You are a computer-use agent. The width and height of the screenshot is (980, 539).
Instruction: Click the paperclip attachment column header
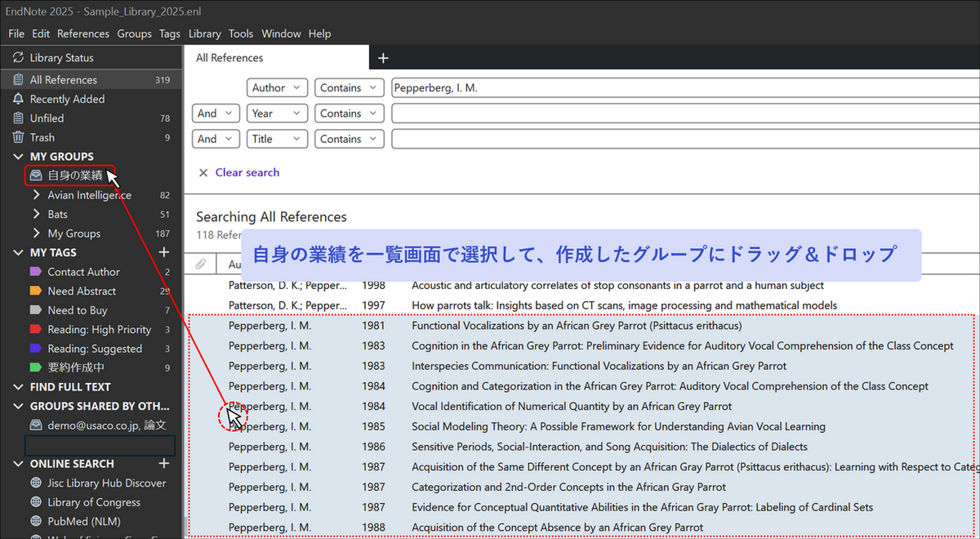point(201,264)
